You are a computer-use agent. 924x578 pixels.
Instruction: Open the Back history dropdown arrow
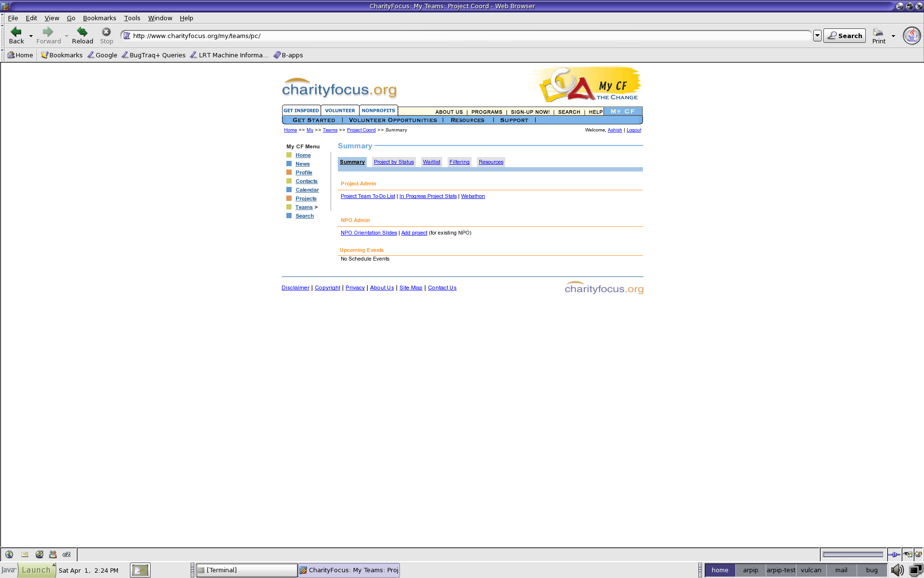click(x=31, y=36)
